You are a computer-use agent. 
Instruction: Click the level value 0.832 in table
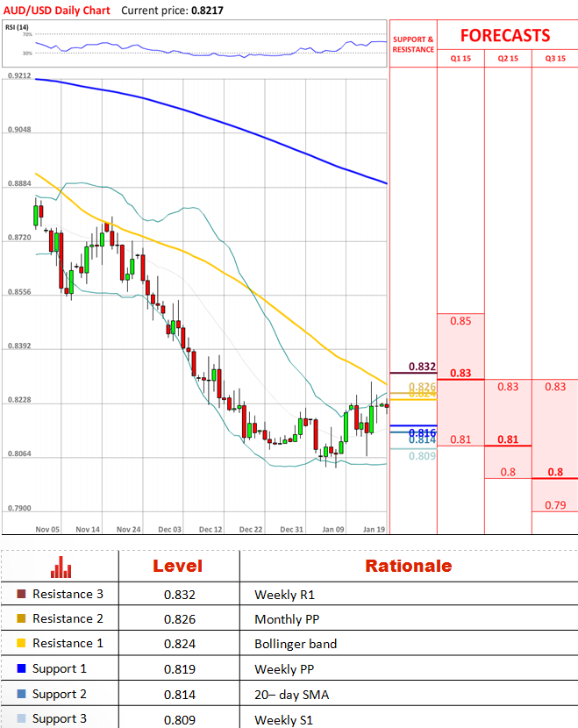tap(180, 595)
